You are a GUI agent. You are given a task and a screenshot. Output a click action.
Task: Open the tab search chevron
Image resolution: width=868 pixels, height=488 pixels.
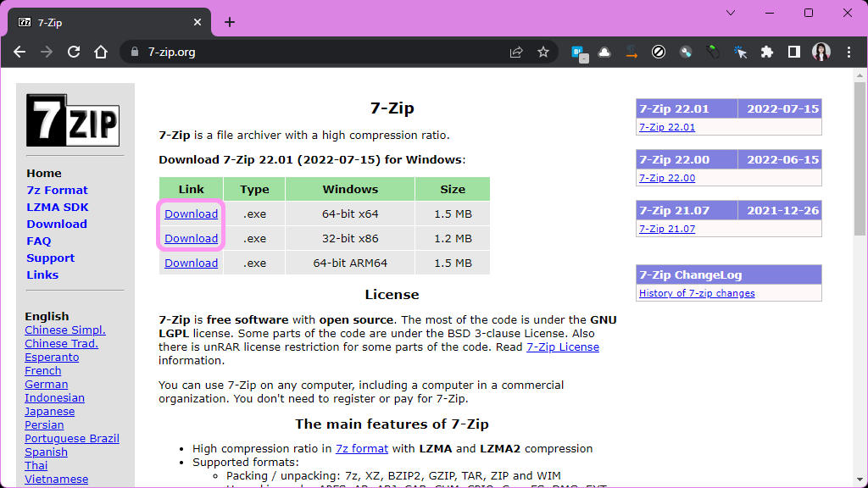[731, 13]
